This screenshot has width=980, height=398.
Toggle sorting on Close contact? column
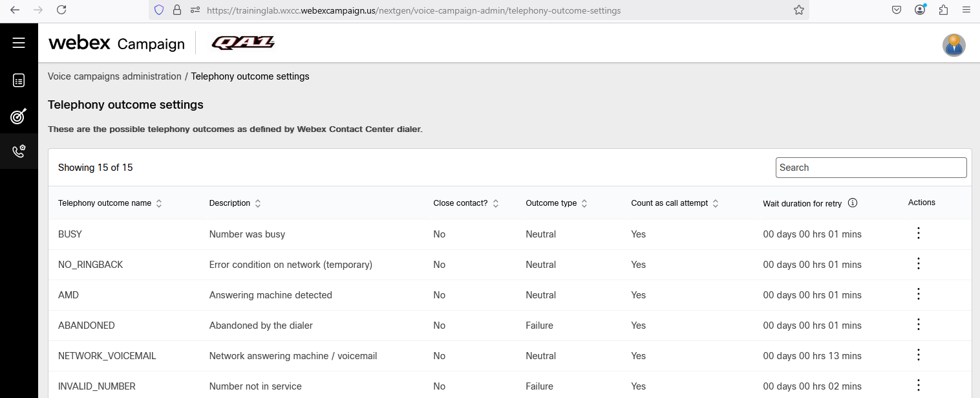(496, 203)
